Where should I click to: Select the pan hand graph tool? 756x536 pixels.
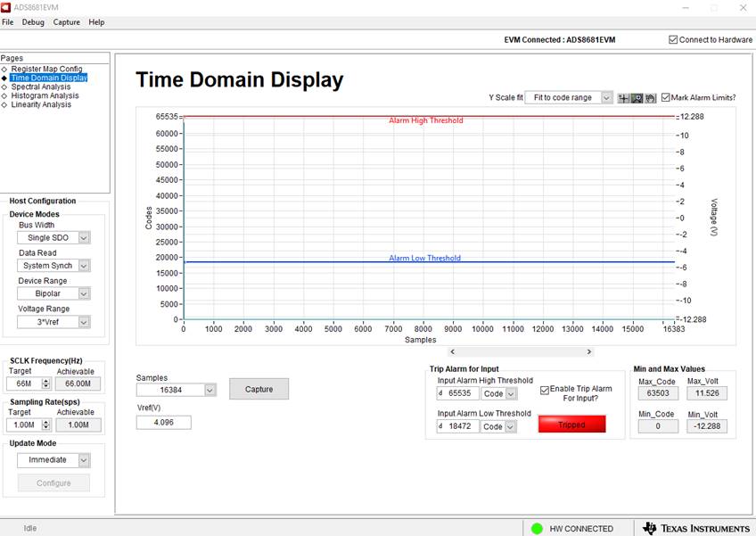pyautogui.click(x=651, y=98)
